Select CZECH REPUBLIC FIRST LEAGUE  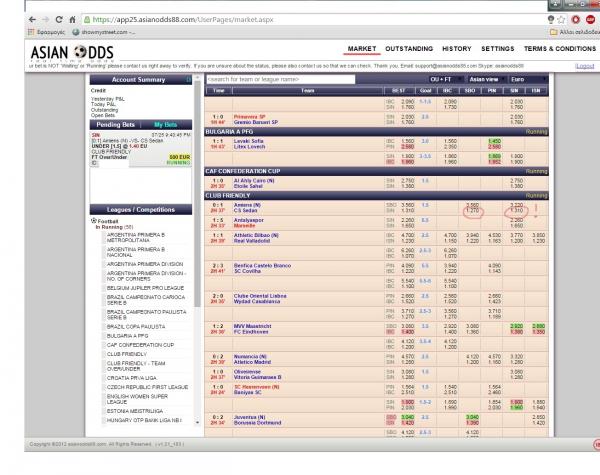[x=147, y=387]
